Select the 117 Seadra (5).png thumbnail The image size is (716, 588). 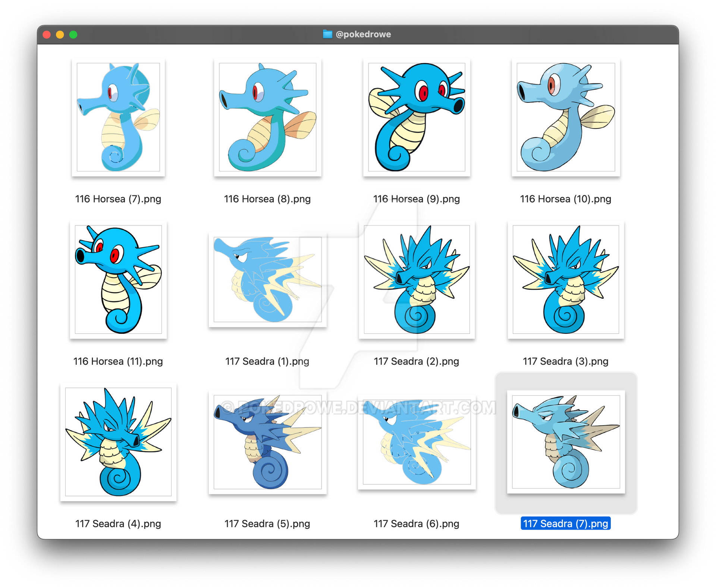point(267,442)
